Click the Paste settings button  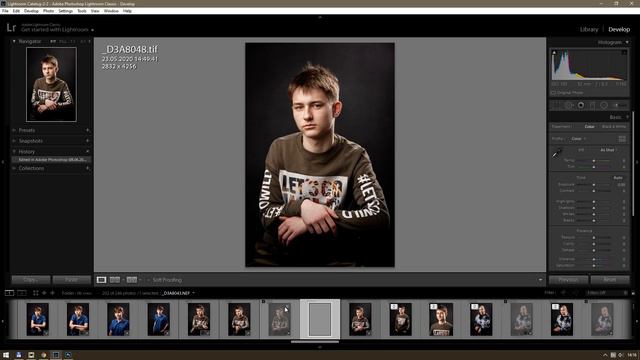pyautogui.click(x=71, y=280)
